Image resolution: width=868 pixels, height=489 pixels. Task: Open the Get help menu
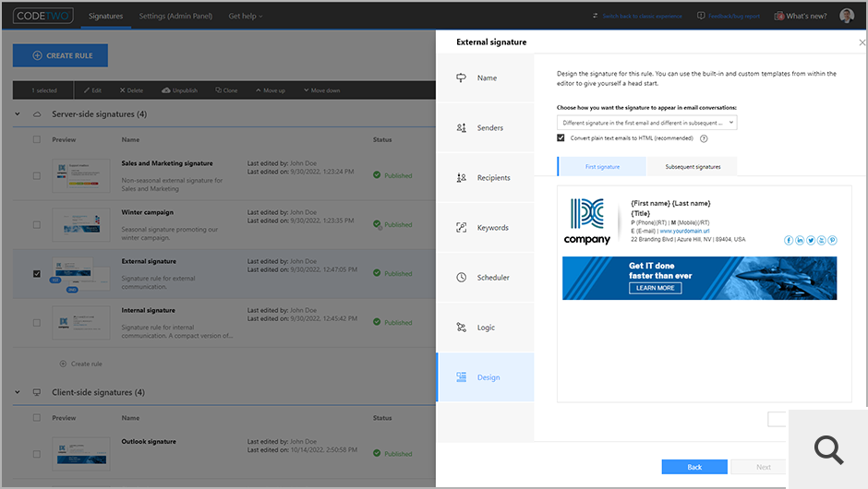click(246, 16)
